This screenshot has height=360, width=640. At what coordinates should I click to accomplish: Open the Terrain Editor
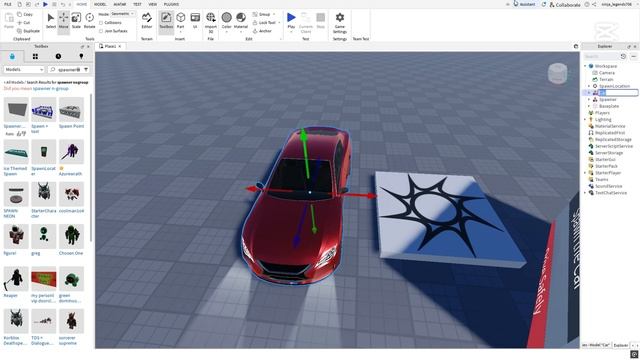147,20
